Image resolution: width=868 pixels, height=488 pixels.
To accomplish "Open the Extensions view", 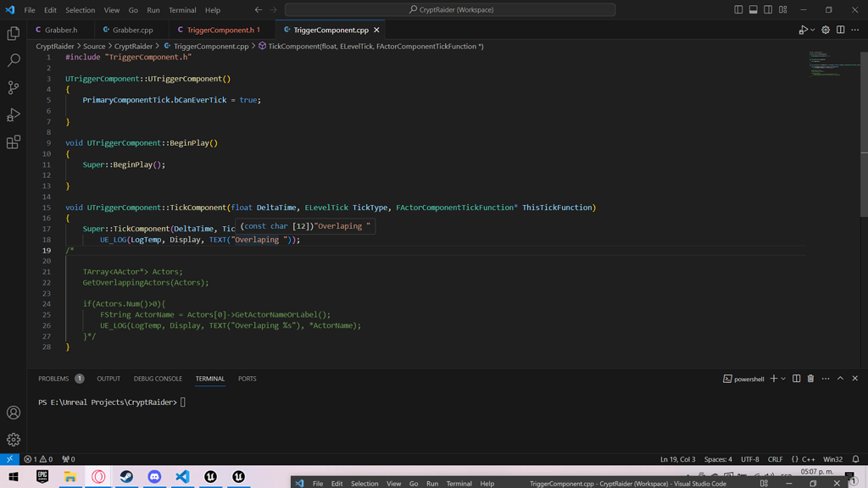I will [x=14, y=142].
